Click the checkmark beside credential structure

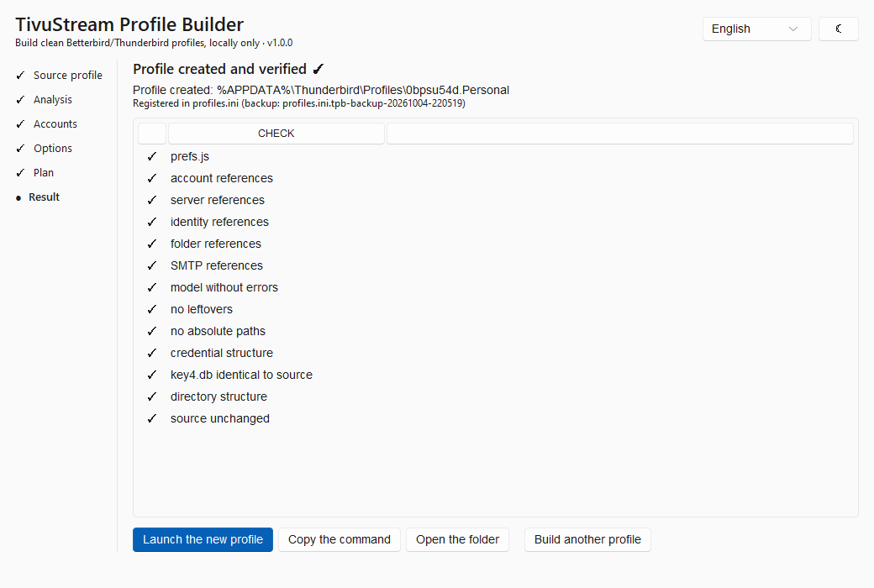coord(152,354)
